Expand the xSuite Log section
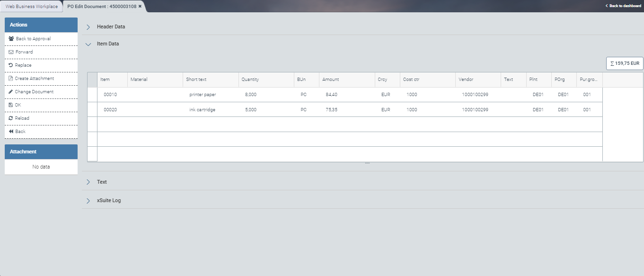Viewport: 644px width, 276px height. pyautogui.click(x=88, y=201)
